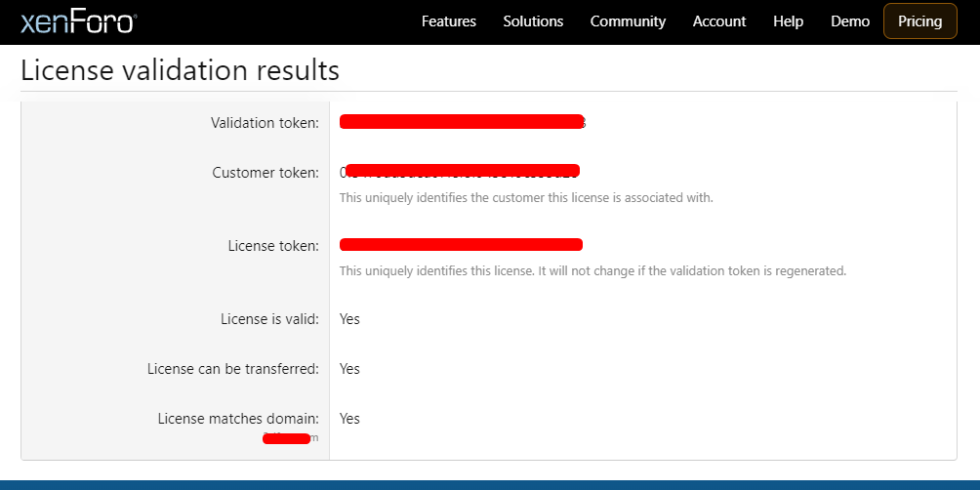Click Yes next to License can be transferred
Screen dimensions: 980x490
point(349,369)
